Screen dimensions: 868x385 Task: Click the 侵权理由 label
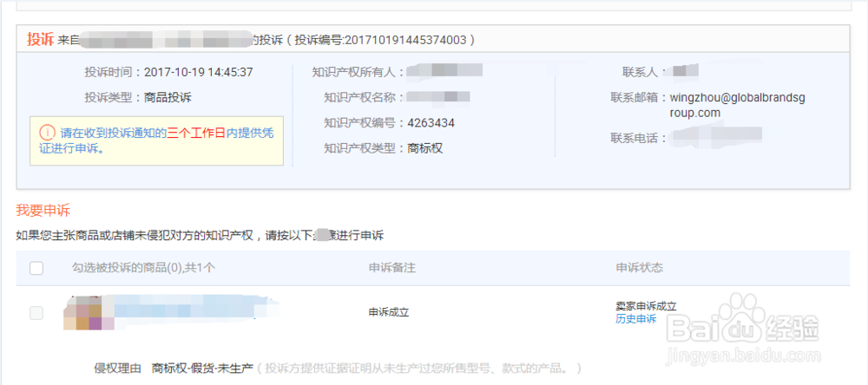pos(117,368)
